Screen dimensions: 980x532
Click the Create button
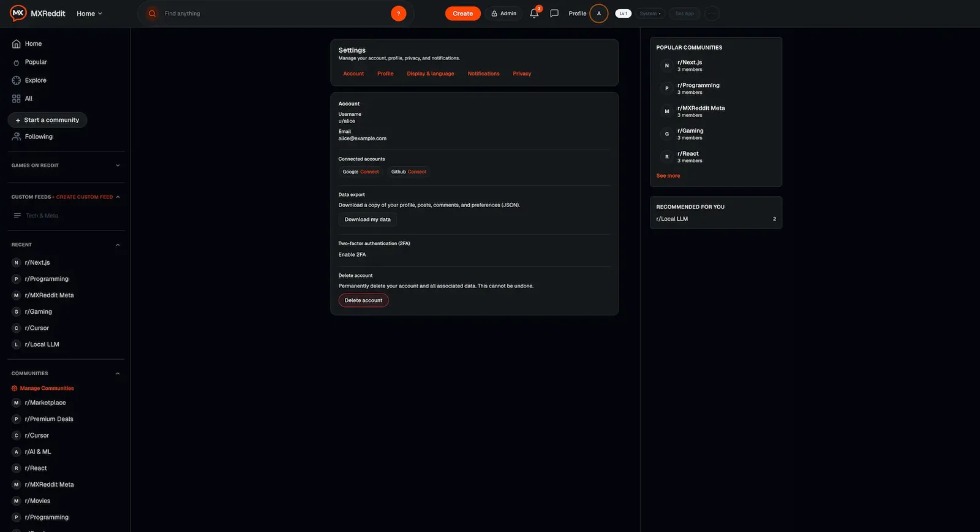pos(463,13)
